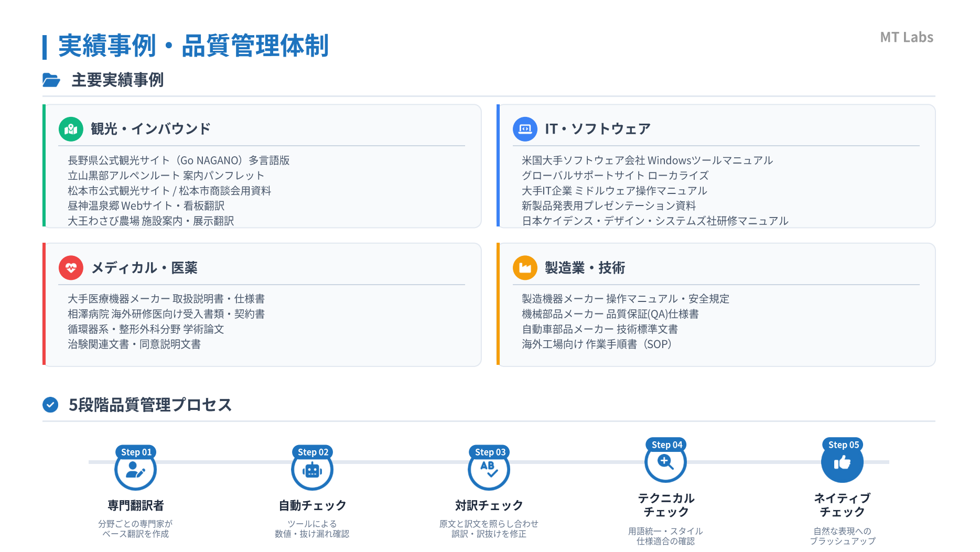This screenshot has width=980, height=552.
Task: Click the blue laptop icon for IT・ソフトウェア
Action: coord(525,129)
